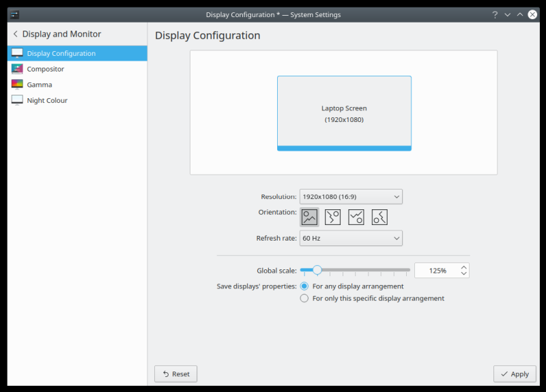546x392 pixels.
Task: Select 90° clockwise rotation orientation icon
Action: (332, 217)
